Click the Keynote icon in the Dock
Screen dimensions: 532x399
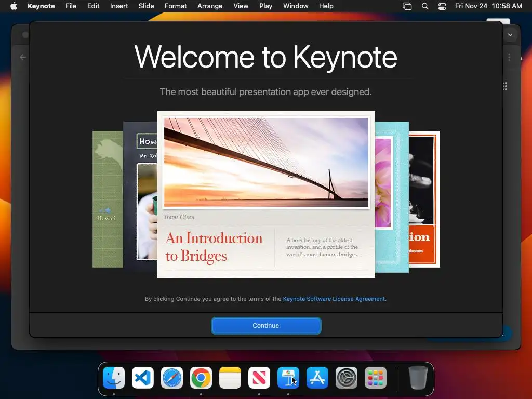[x=288, y=378]
